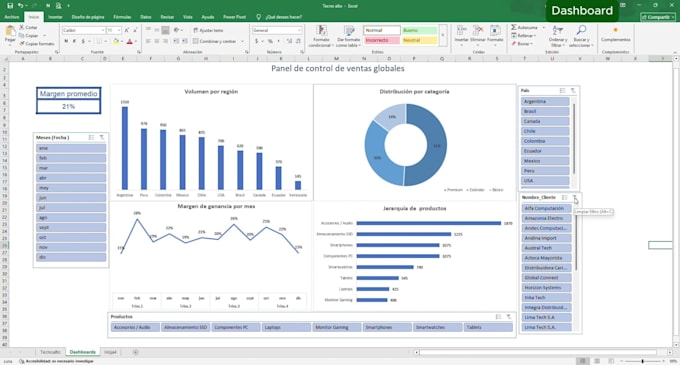The image size is (680, 365).
Task: Open Dar formato como tabla
Action: (x=349, y=36)
